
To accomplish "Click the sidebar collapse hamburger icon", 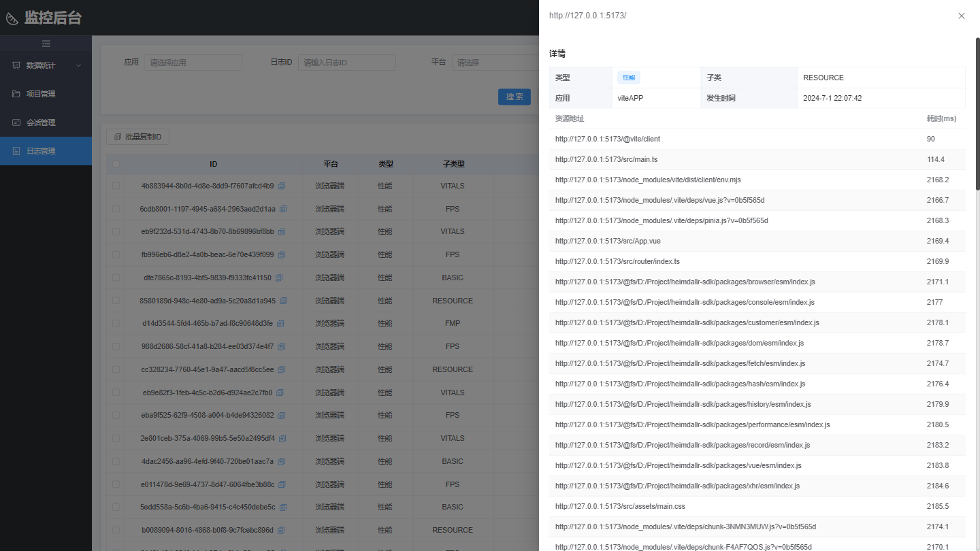I will tap(46, 44).
